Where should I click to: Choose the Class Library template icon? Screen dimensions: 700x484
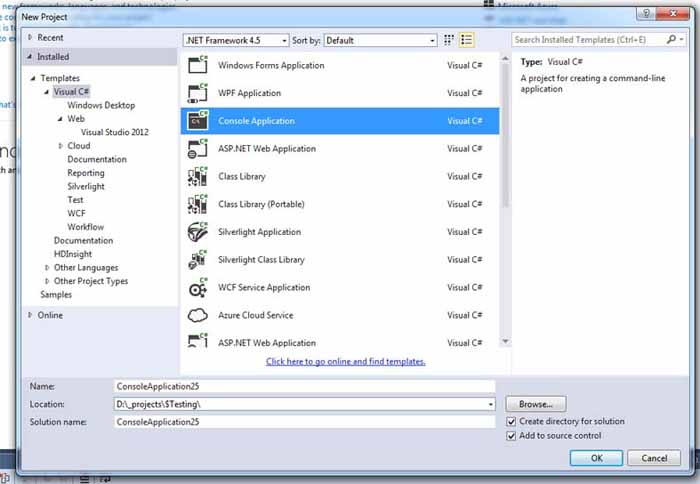198,176
